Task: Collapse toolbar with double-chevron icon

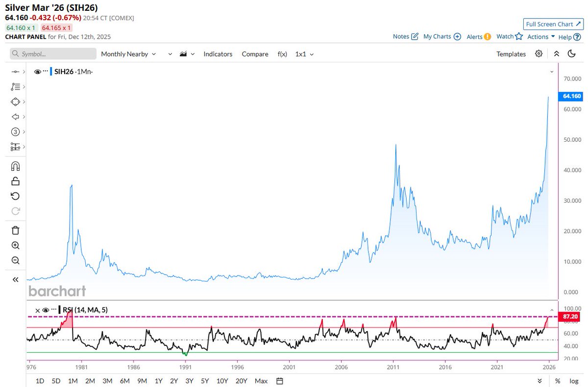Action: (x=556, y=54)
